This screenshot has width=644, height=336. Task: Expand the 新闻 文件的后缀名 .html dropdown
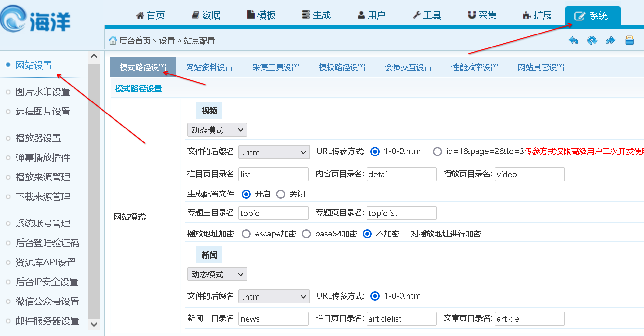(274, 296)
